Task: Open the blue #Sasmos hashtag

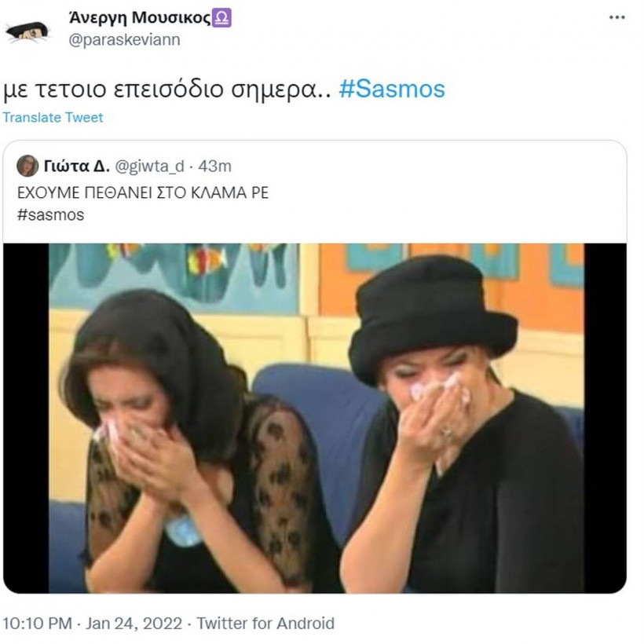Action: (392, 88)
